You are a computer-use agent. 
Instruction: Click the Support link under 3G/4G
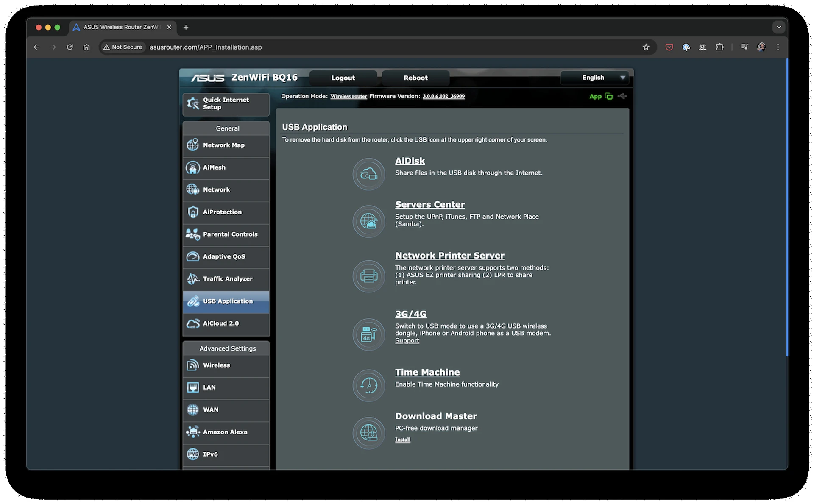point(407,341)
